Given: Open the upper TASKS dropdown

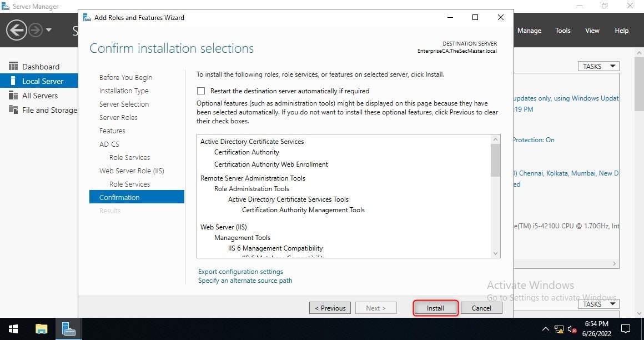Looking at the screenshot, I should pyautogui.click(x=598, y=66).
